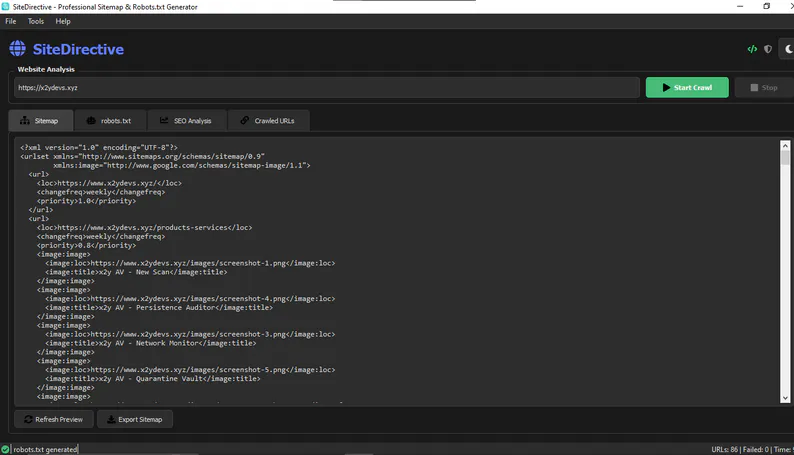Click the priority 1.0 line
This screenshot has height=455, width=794.
click(x=86, y=201)
